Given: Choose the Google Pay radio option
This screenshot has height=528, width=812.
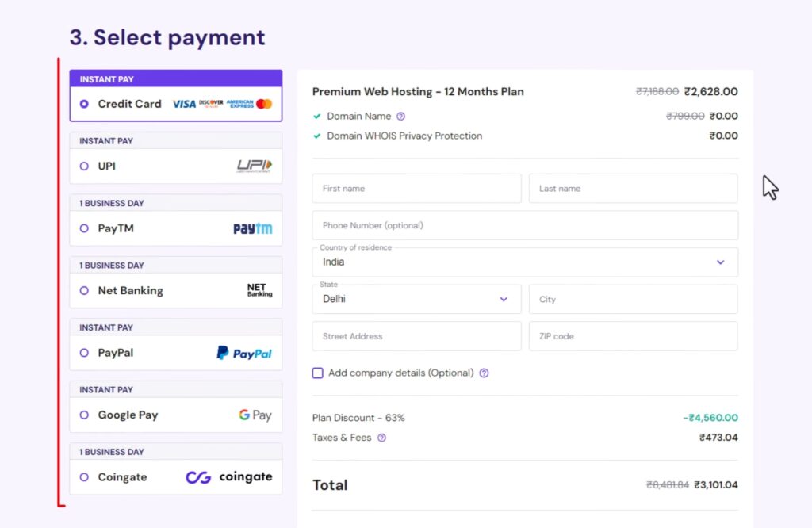Looking at the screenshot, I should 84,415.
